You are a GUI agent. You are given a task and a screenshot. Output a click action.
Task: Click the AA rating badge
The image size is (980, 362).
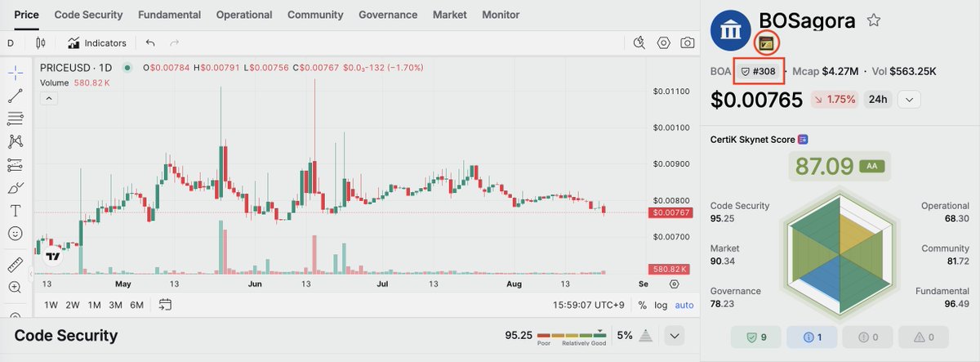(871, 166)
